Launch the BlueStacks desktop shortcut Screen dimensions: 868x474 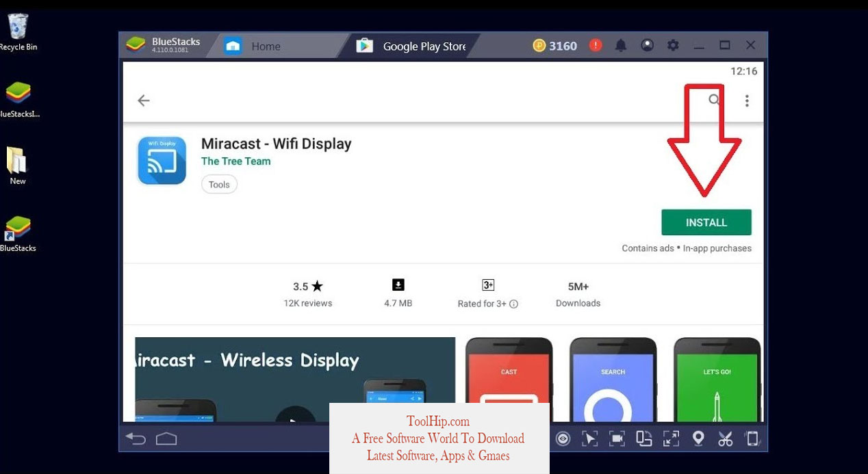tap(18, 234)
